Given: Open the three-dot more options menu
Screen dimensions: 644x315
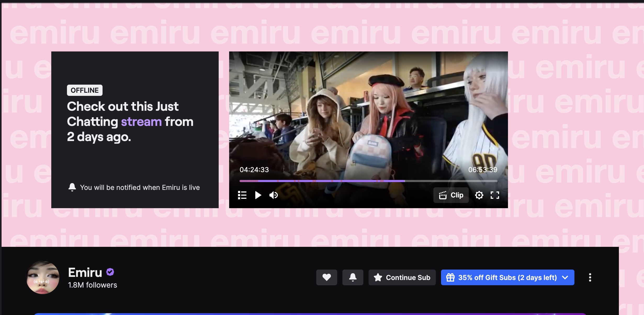Looking at the screenshot, I should 590,277.
